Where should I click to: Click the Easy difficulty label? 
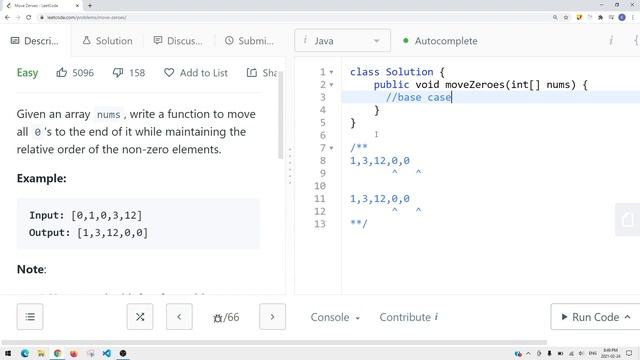pos(27,73)
